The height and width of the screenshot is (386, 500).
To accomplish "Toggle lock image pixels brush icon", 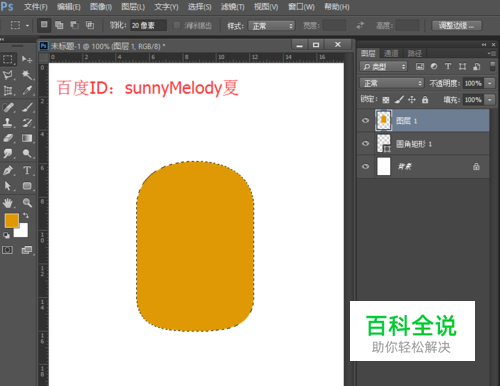I will 399,99.
